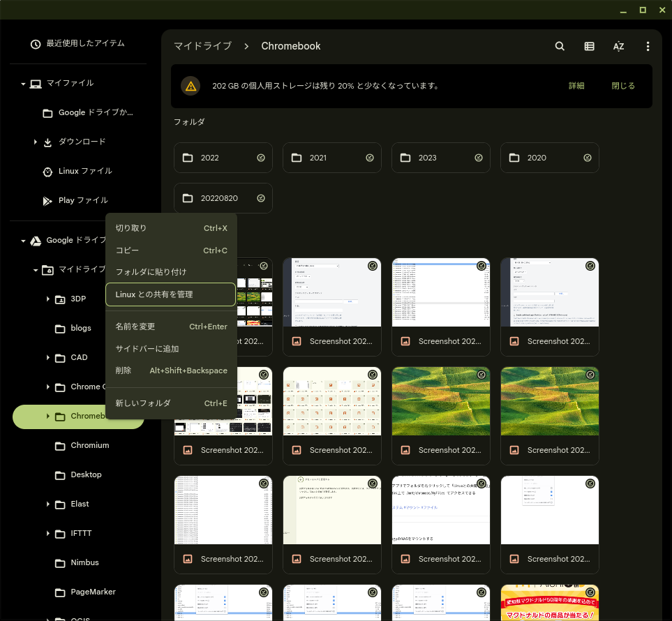Expand the selected Chromebook folder node
The width and height of the screenshot is (672, 621).
click(47, 416)
